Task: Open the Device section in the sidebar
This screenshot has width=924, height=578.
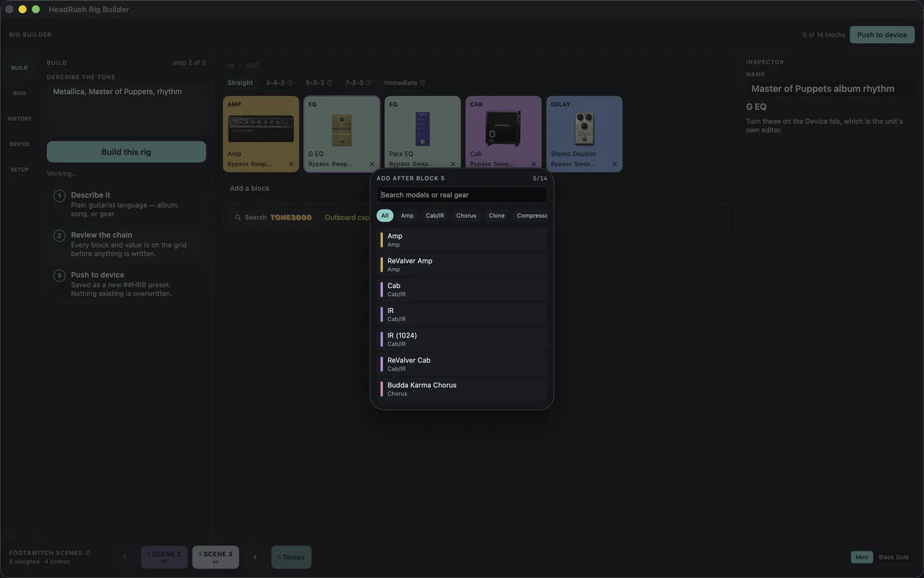Action: 19,144
